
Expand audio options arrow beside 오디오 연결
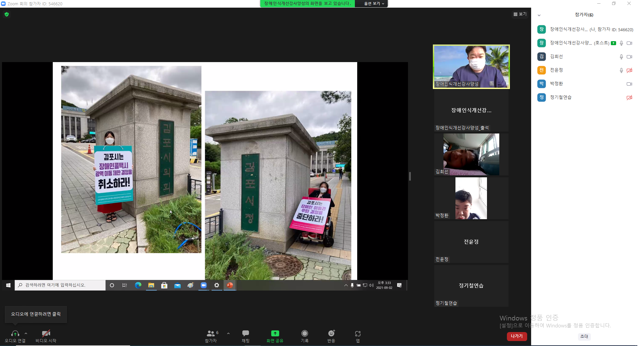[x=26, y=333]
